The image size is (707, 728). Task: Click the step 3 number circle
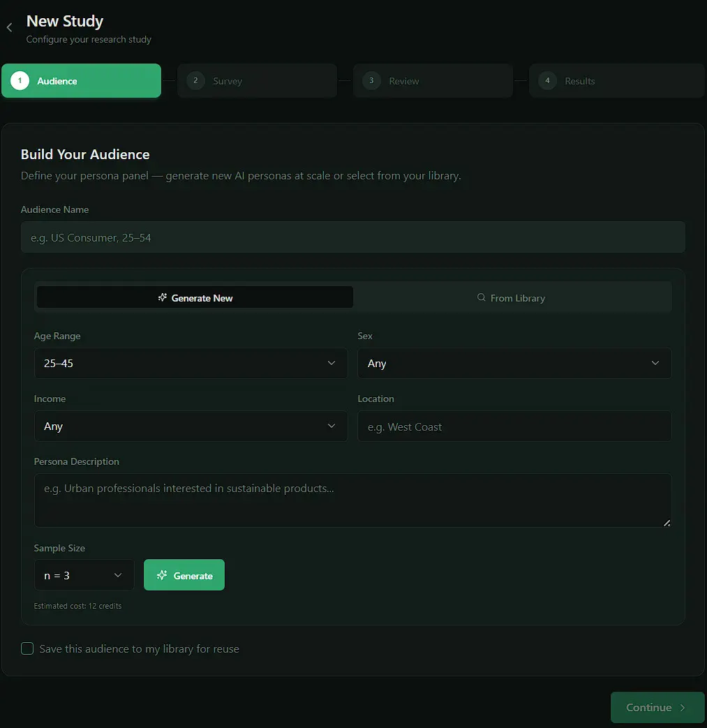[x=371, y=81]
